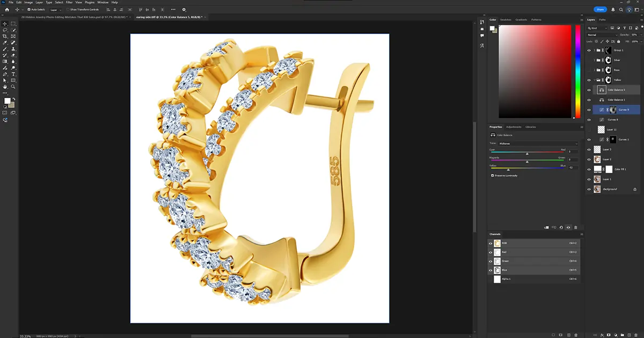Screen dimensions: 644x338
Task: Click the trash icon in Properties panel
Action: 576,227
